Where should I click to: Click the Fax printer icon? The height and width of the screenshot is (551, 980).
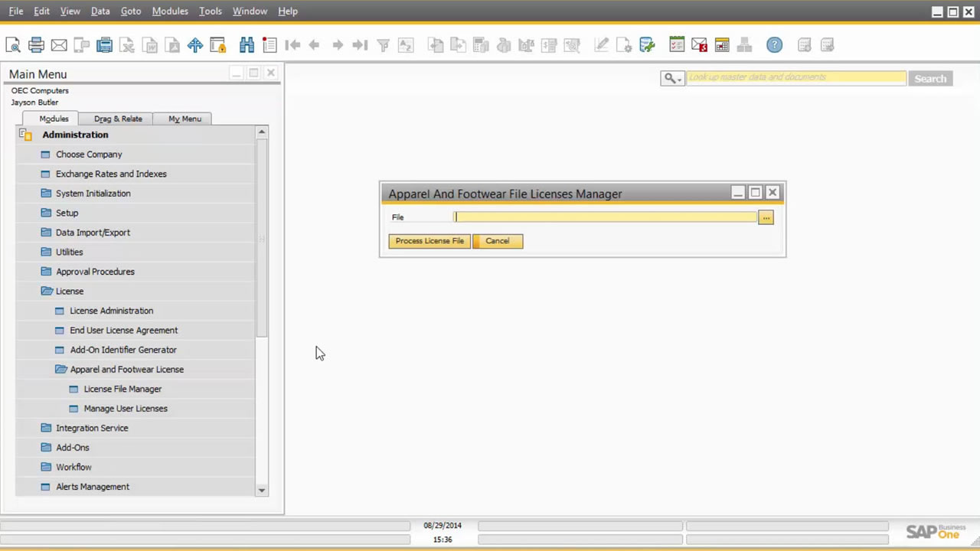105,45
